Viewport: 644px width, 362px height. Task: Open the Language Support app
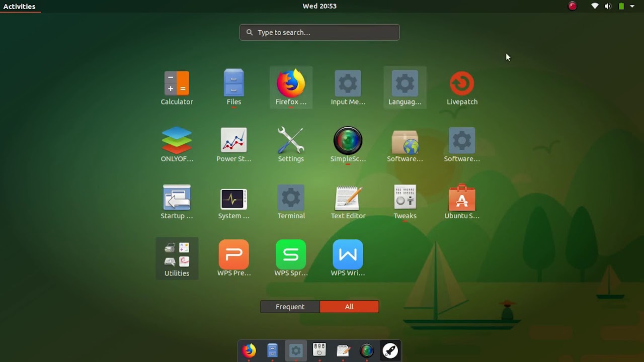pos(405,87)
